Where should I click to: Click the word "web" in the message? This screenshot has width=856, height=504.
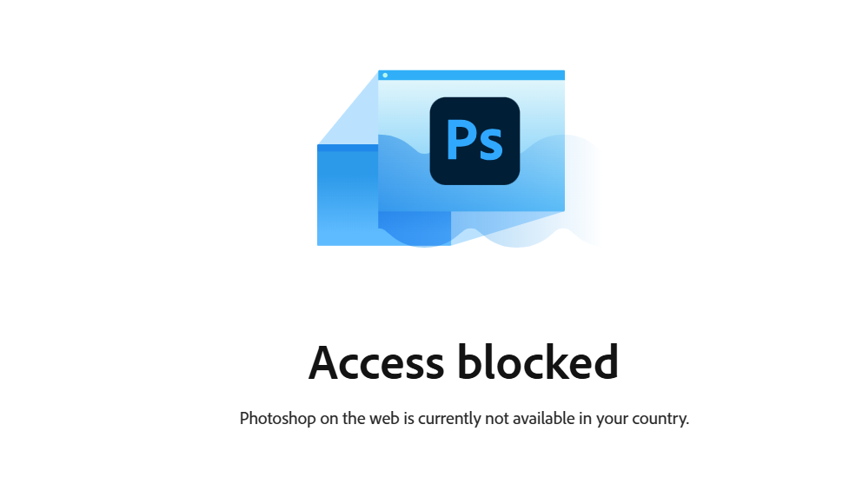(x=384, y=418)
